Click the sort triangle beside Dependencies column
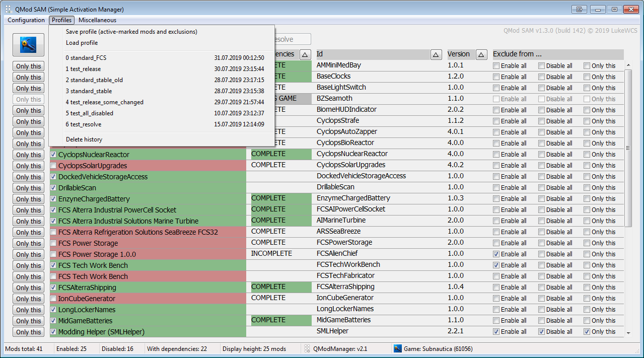 pos(305,54)
